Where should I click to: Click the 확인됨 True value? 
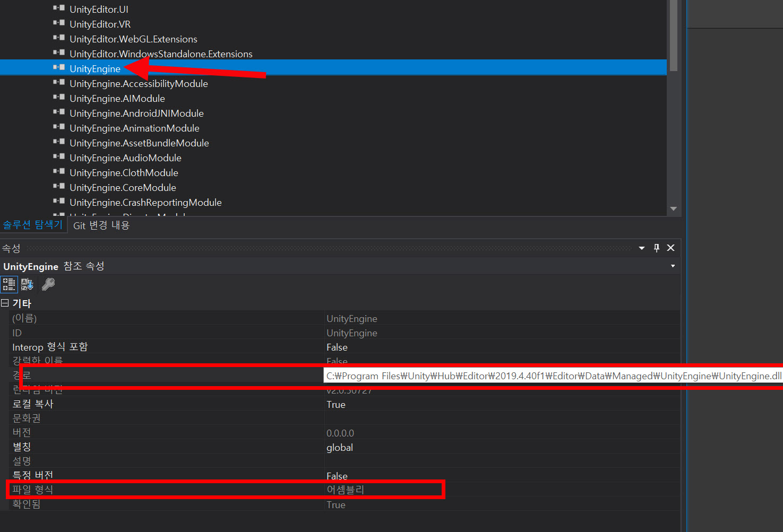coord(336,504)
